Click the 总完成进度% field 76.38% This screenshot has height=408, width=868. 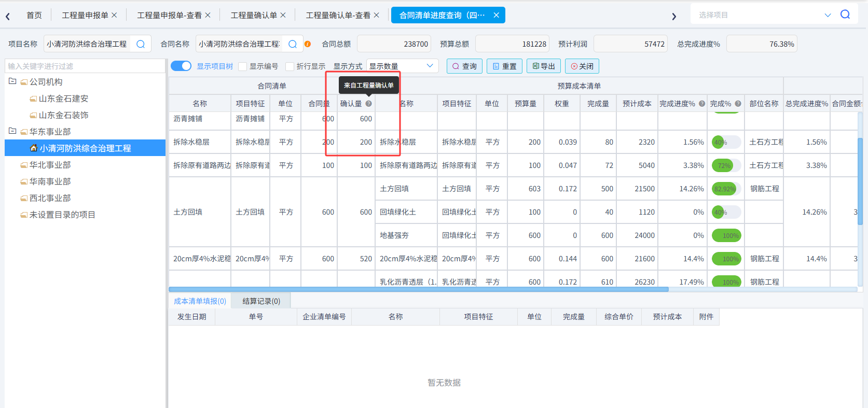762,44
